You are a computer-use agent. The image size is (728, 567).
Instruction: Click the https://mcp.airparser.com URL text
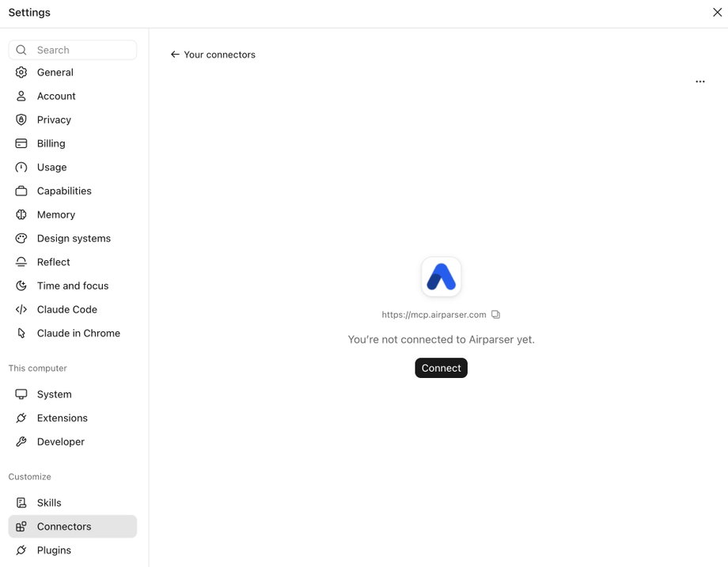click(434, 315)
